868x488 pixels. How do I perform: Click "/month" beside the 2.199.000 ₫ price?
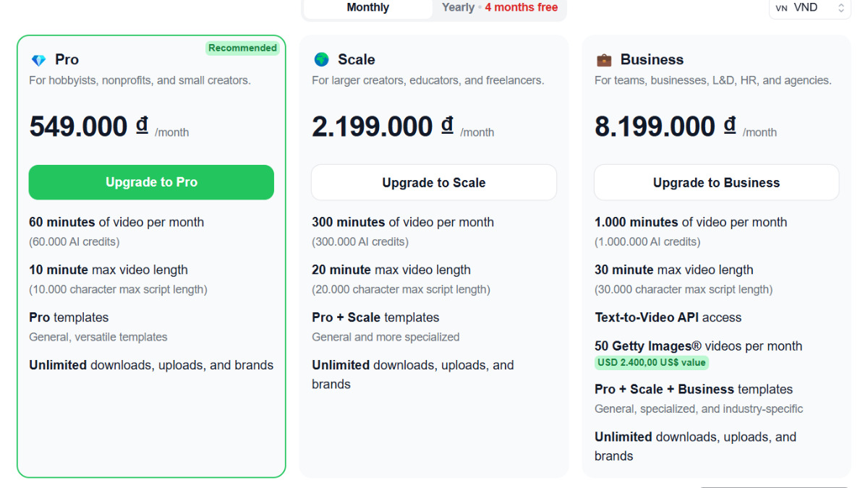(477, 132)
